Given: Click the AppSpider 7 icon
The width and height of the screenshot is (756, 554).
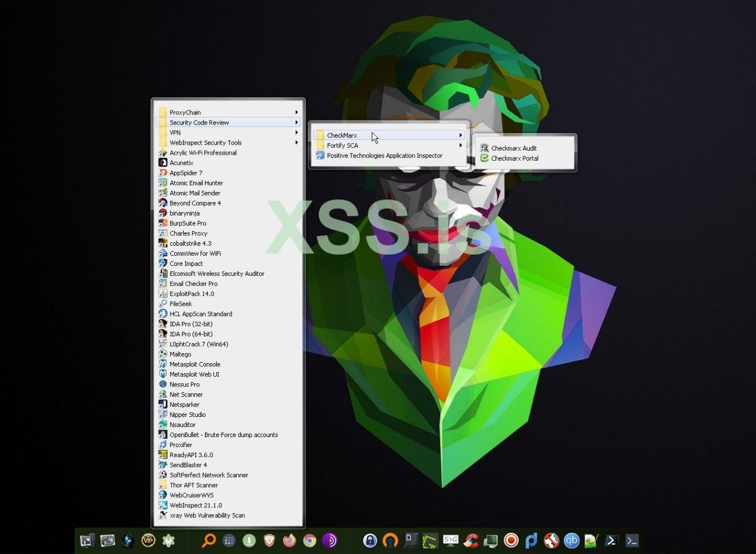Looking at the screenshot, I should click(x=163, y=172).
